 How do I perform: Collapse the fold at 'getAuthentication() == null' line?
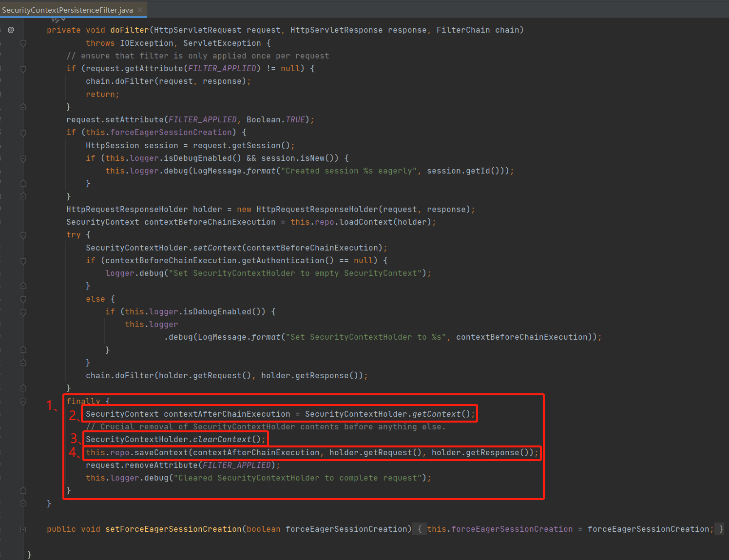click(23, 261)
